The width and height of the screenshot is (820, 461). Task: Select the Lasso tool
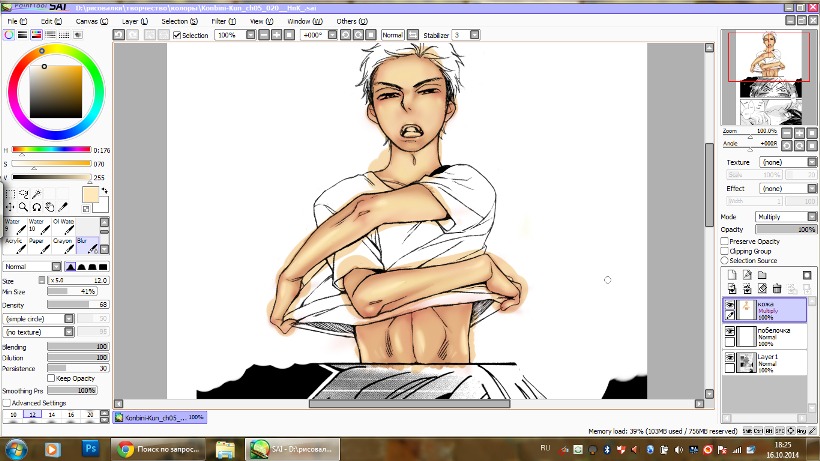pos(24,194)
